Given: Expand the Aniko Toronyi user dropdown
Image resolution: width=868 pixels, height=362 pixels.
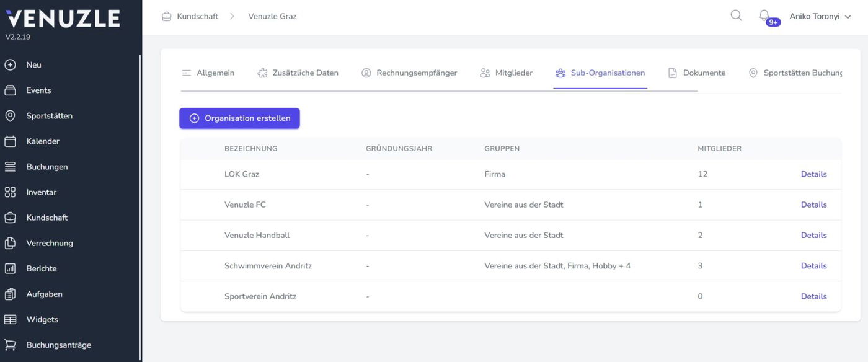Looking at the screenshot, I should [x=820, y=17].
